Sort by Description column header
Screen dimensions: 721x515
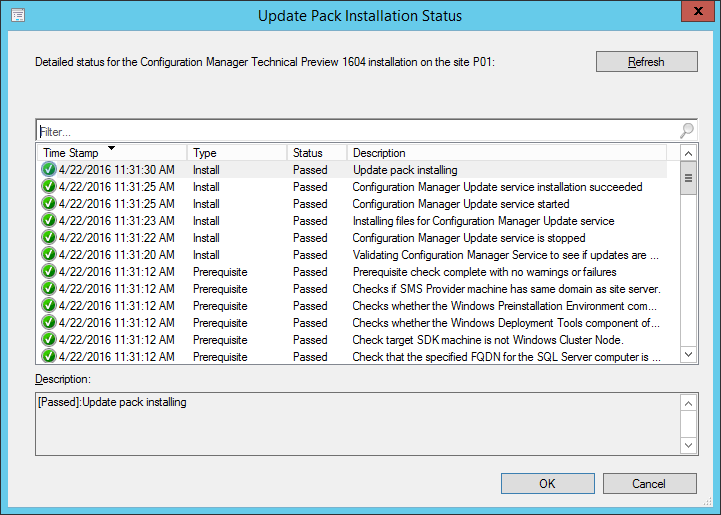coord(506,153)
